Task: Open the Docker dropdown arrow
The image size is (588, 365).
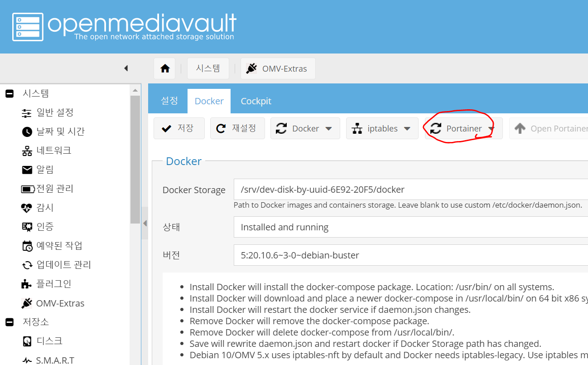Action: pyautogui.click(x=329, y=129)
